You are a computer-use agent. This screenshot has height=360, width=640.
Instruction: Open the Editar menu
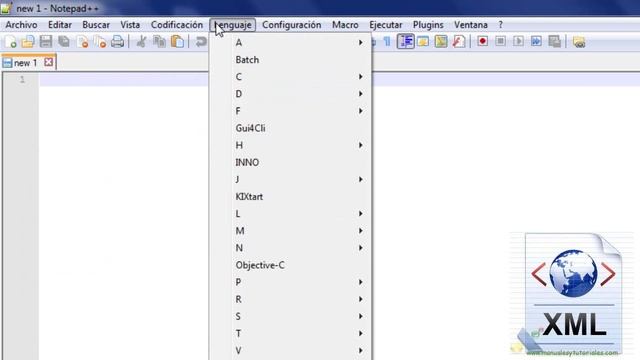tap(60, 25)
